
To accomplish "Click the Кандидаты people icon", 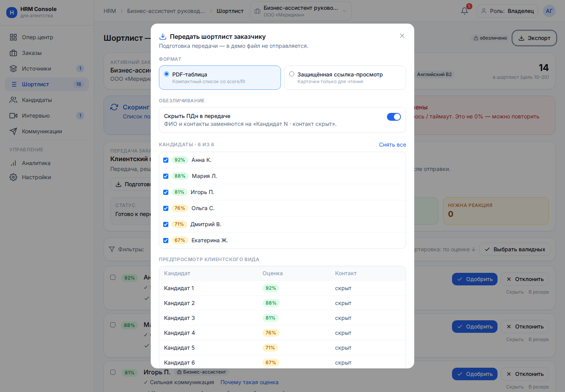I will [13, 100].
